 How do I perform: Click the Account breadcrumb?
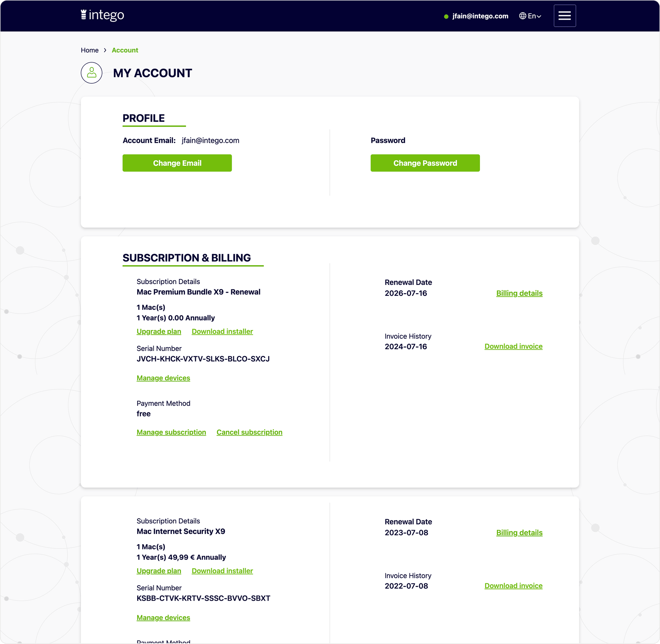coord(125,50)
